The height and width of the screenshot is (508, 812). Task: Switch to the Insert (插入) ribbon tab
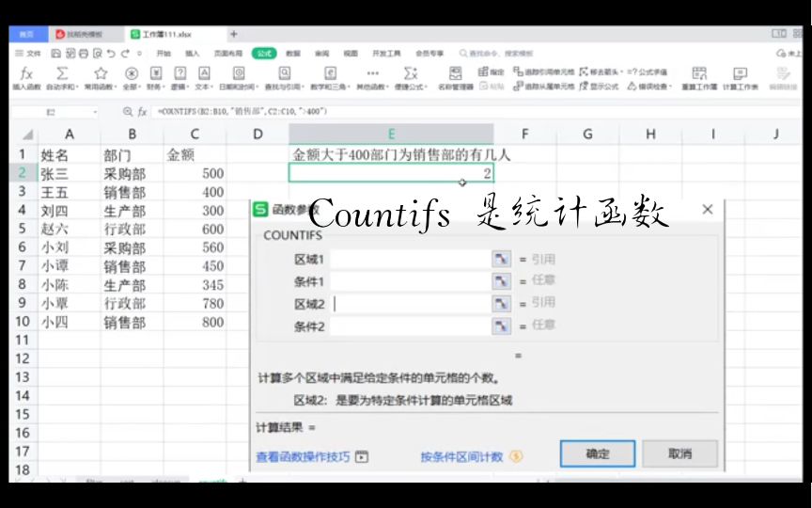[192, 54]
